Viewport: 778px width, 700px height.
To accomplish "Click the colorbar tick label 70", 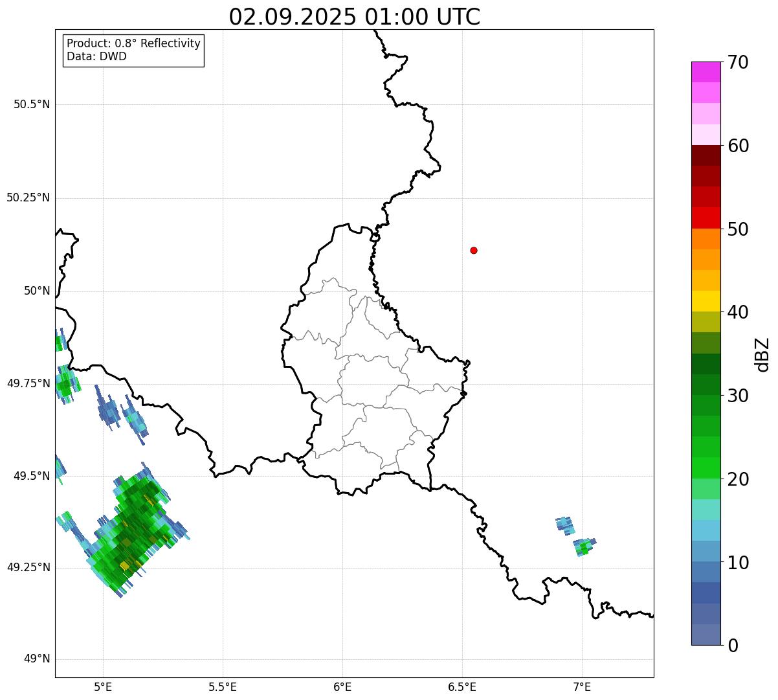I will pos(738,63).
